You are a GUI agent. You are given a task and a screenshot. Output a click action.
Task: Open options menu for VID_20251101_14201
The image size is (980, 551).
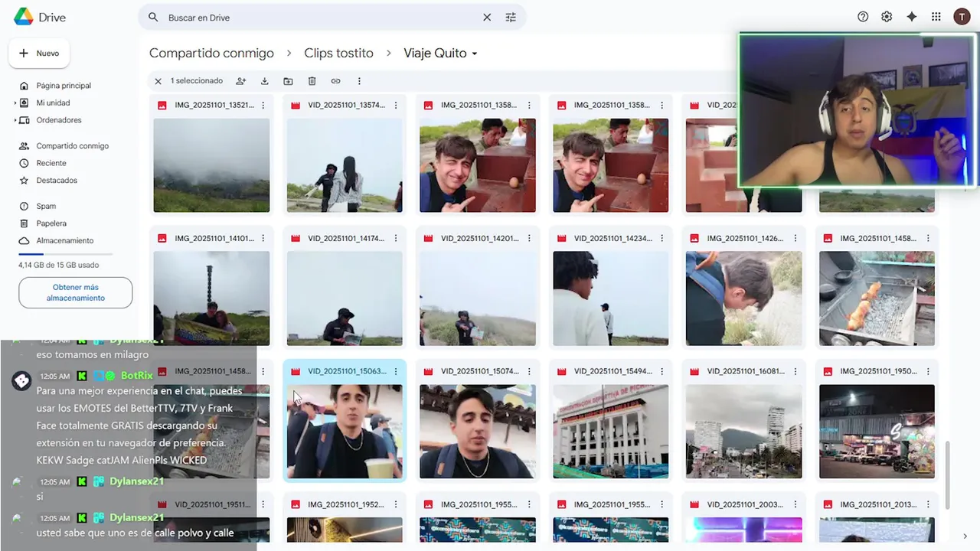click(x=529, y=239)
